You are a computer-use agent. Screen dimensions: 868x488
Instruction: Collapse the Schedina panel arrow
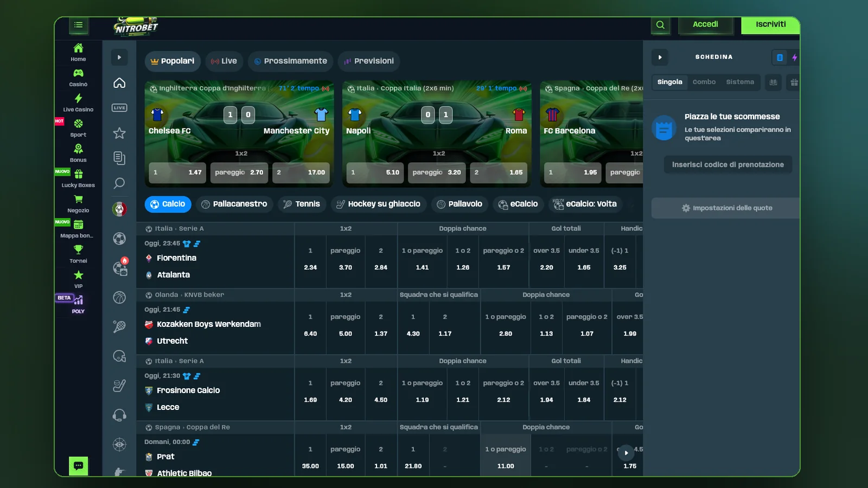click(660, 57)
